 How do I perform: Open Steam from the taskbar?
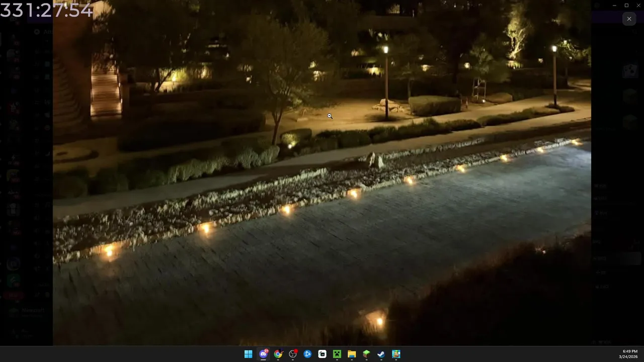[x=381, y=354]
